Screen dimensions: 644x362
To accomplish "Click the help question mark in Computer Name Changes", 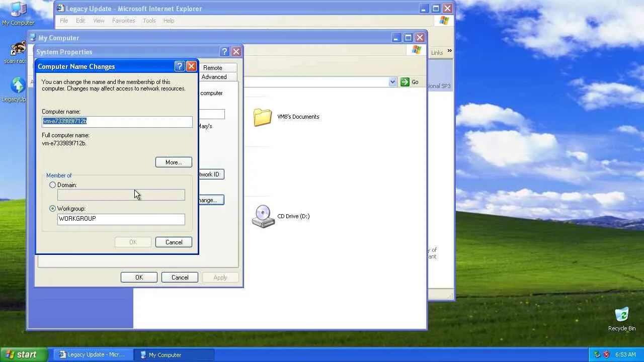I will (x=180, y=66).
